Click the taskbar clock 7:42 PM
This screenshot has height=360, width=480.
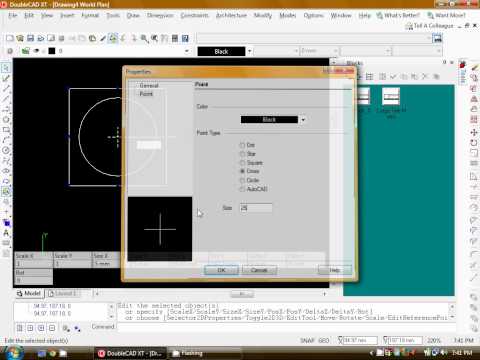[462, 353]
